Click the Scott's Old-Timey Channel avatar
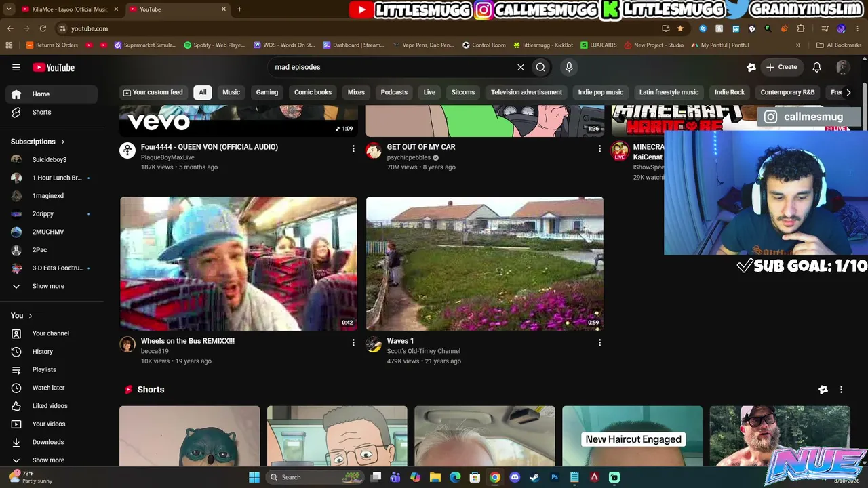 (x=374, y=344)
